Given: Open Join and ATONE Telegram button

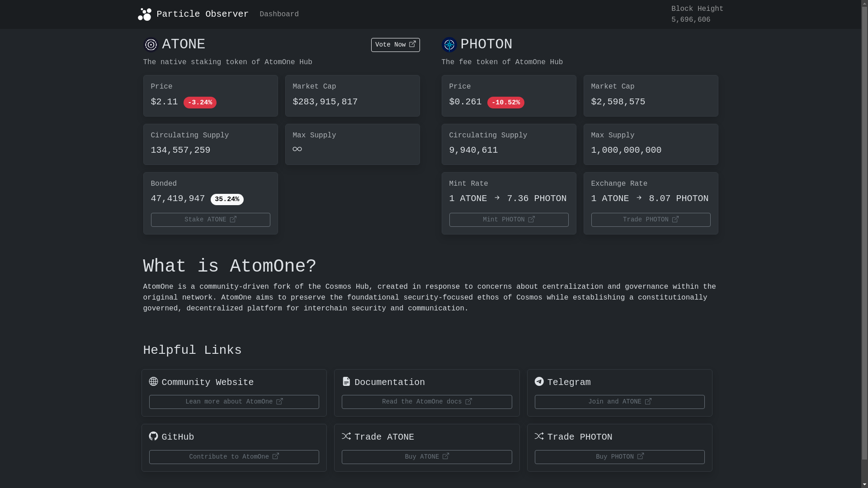Looking at the screenshot, I should [619, 402].
